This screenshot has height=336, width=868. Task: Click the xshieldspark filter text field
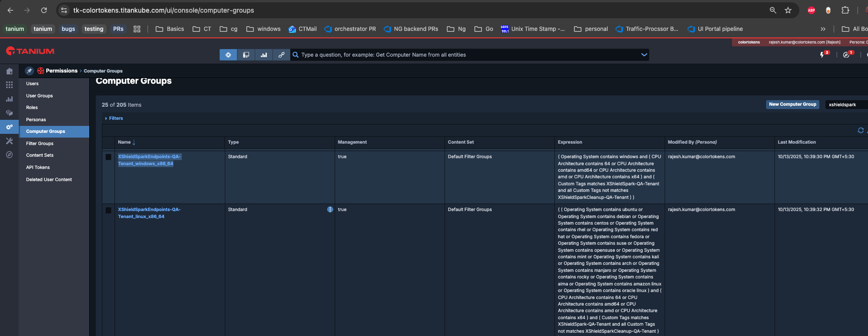(x=846, y=104)
